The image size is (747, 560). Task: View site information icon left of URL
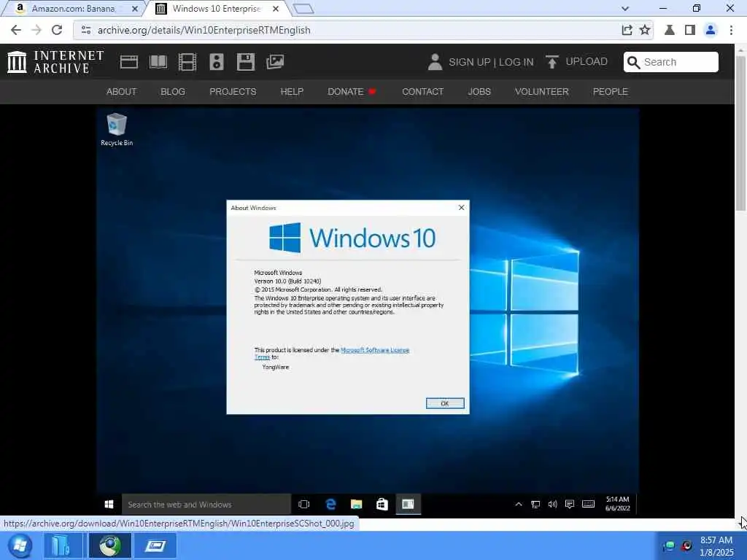coord(86,30)
